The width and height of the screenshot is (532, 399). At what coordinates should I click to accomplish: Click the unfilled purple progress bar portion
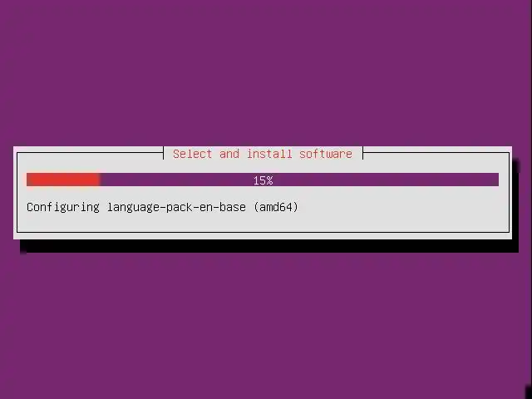(x=299, y=180)
